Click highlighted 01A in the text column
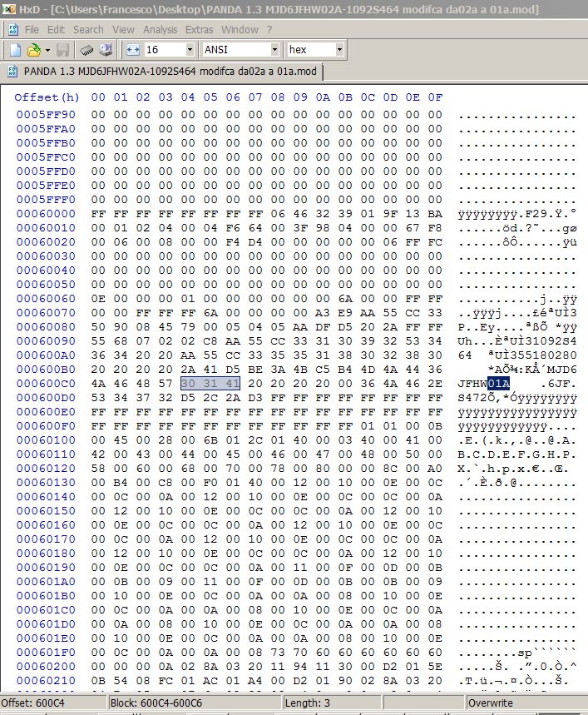 (498, 384)
